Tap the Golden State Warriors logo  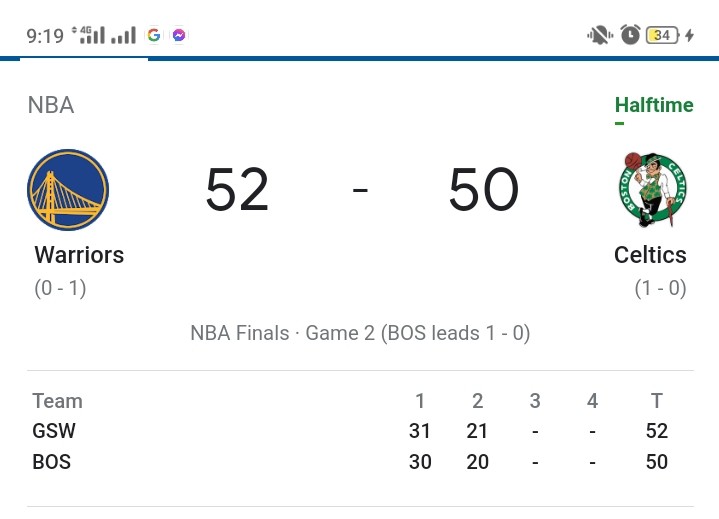[x=68, y=189]
